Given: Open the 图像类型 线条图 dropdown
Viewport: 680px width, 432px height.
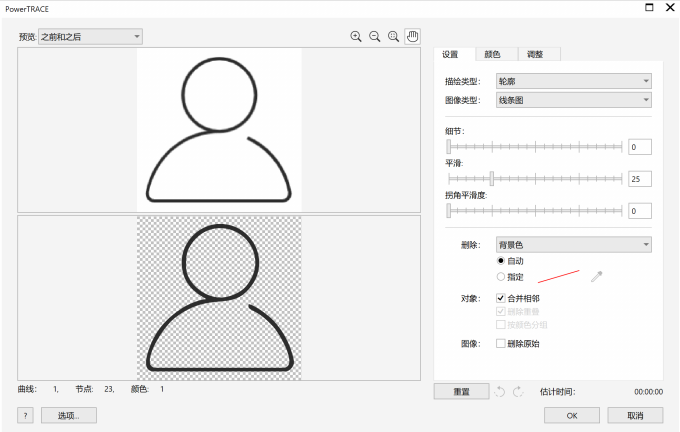Looking at the screenshot, I should [573, 100].
